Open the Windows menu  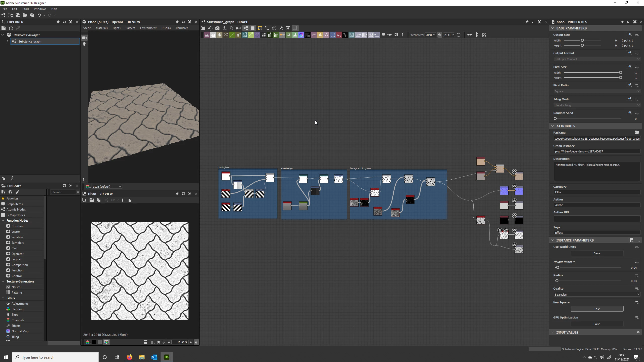40,9
